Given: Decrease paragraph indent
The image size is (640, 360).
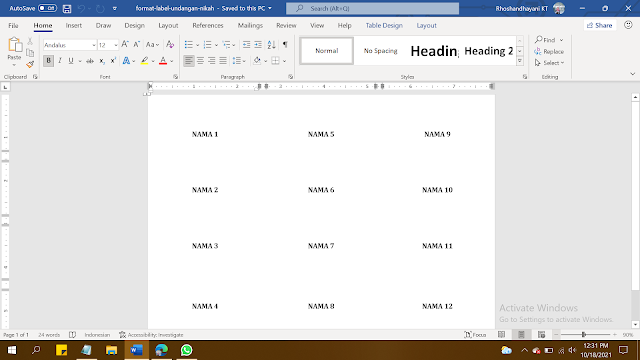Looking at the screenshot, I should 246,44.
